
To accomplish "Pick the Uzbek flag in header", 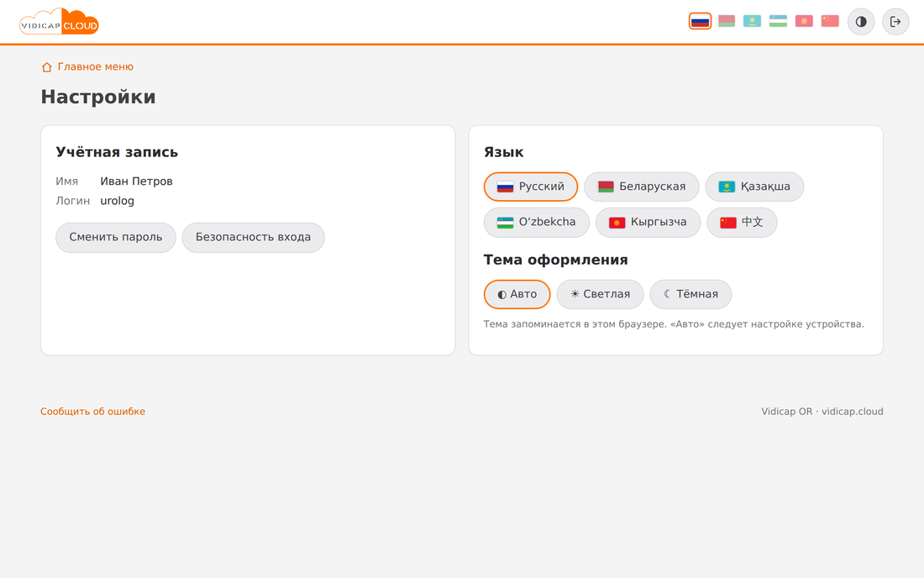I will coord(778,21).
